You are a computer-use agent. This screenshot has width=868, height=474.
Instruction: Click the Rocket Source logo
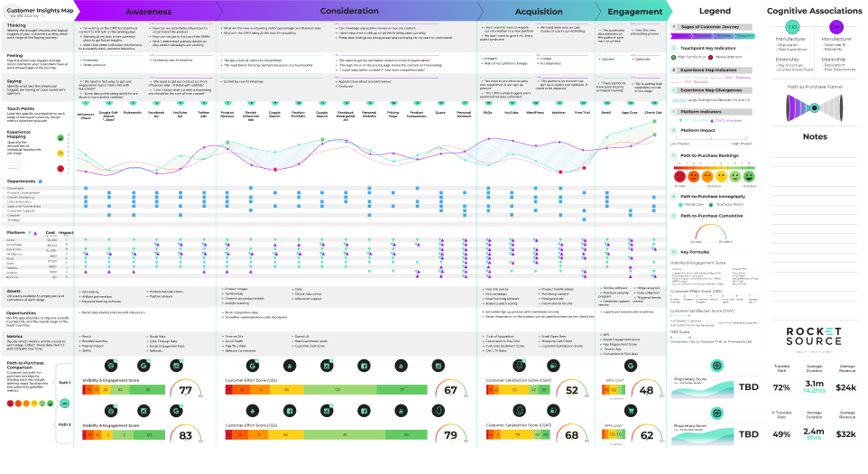814,337
